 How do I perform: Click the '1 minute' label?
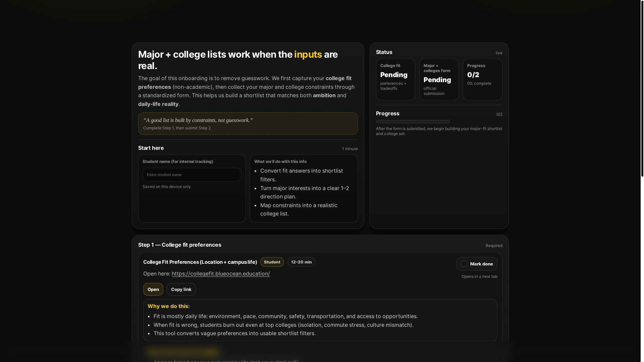(350, 149)
